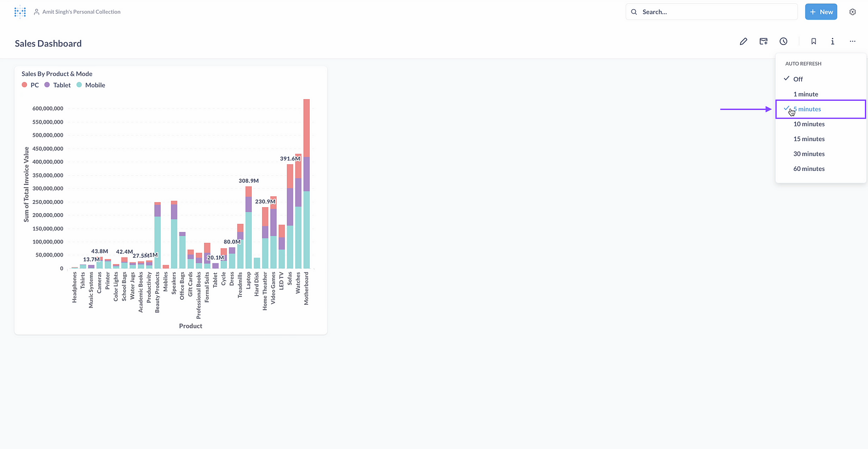The height and width of the screenshot is (449, 868).
Task: Select 1 minute auto refresh
Action: point(806,94)
